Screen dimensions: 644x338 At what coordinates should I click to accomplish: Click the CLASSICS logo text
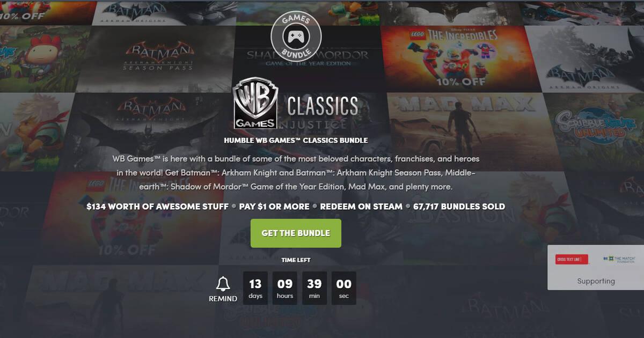(x=323, y=106)
